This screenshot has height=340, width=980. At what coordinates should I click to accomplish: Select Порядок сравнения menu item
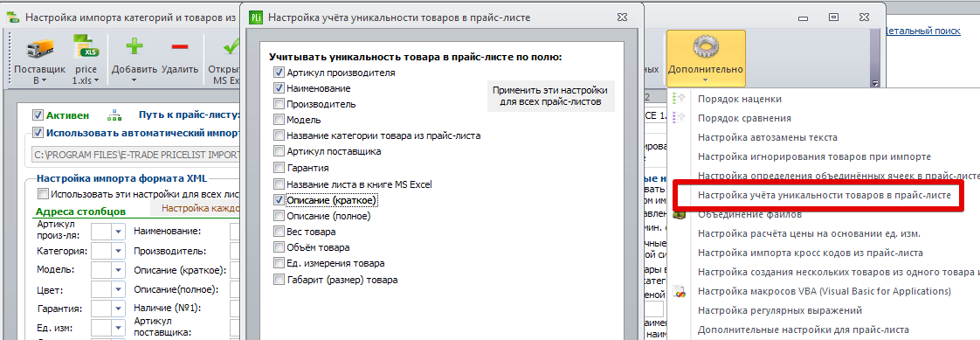(x=744, y=117)
